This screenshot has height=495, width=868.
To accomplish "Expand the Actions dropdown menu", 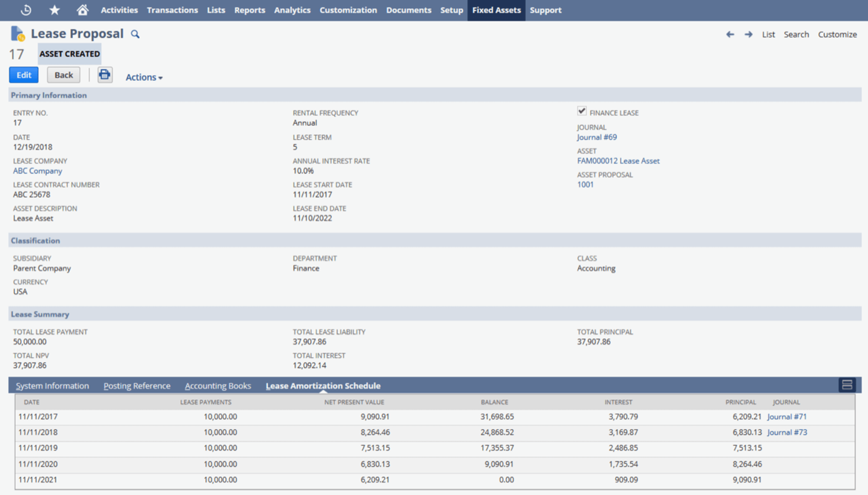I will (144, 77).
